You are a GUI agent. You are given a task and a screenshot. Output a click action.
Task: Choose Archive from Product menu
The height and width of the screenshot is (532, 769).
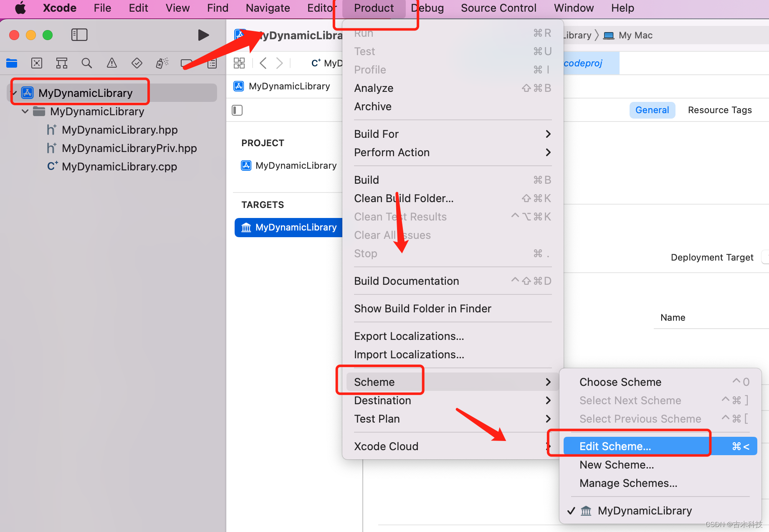453,106
